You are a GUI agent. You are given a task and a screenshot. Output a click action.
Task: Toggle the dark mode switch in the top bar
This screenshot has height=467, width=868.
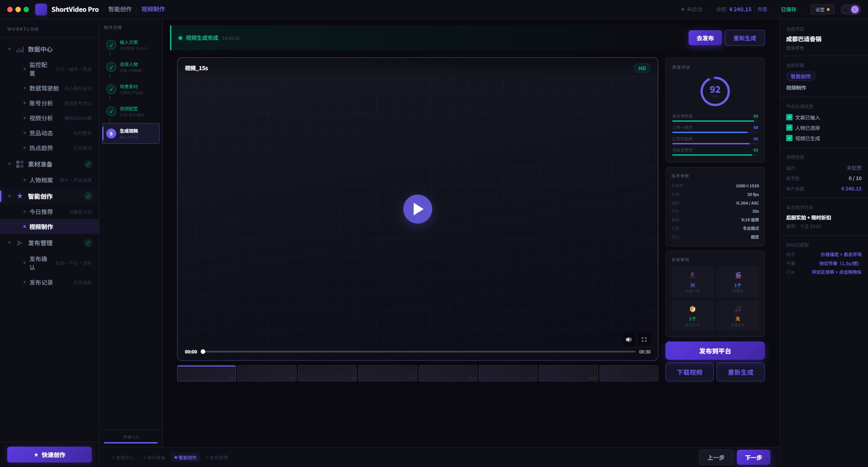(x=854, y=9)
